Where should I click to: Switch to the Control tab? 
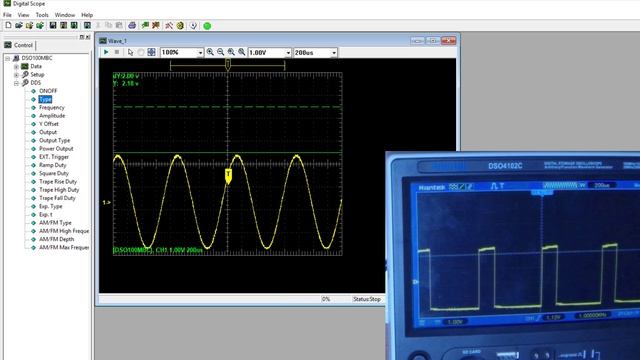click(19, 45)
